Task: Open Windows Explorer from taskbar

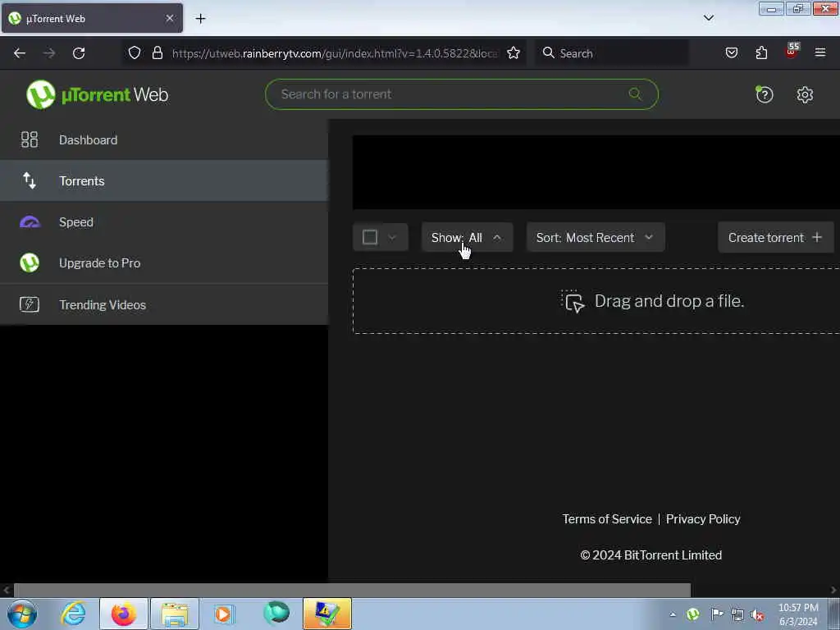Action: pos(175,614)
